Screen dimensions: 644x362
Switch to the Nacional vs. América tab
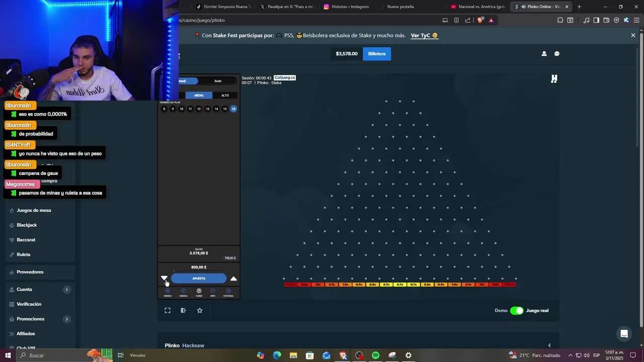click(x=477, y=7)
